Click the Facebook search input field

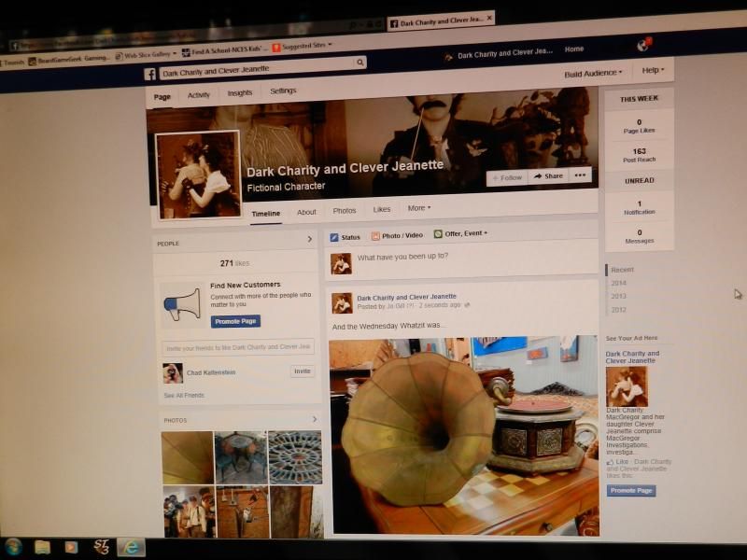click(x=258, y=69)
